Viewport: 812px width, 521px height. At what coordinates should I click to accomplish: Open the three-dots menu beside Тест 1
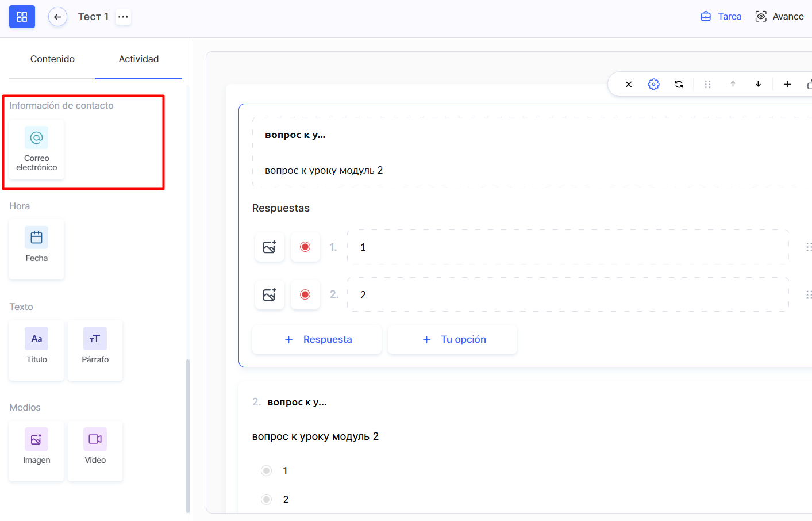click(x=123, y=17)
